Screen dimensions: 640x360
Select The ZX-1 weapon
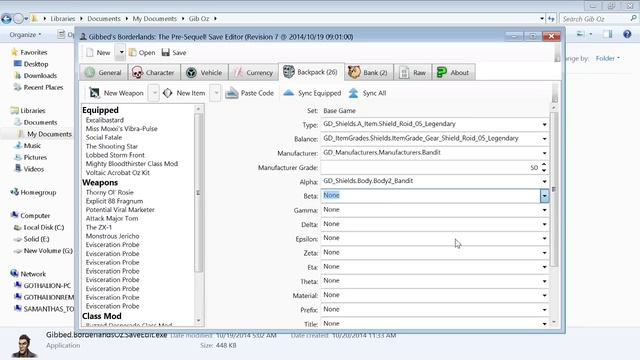click(x=98, y=227)
